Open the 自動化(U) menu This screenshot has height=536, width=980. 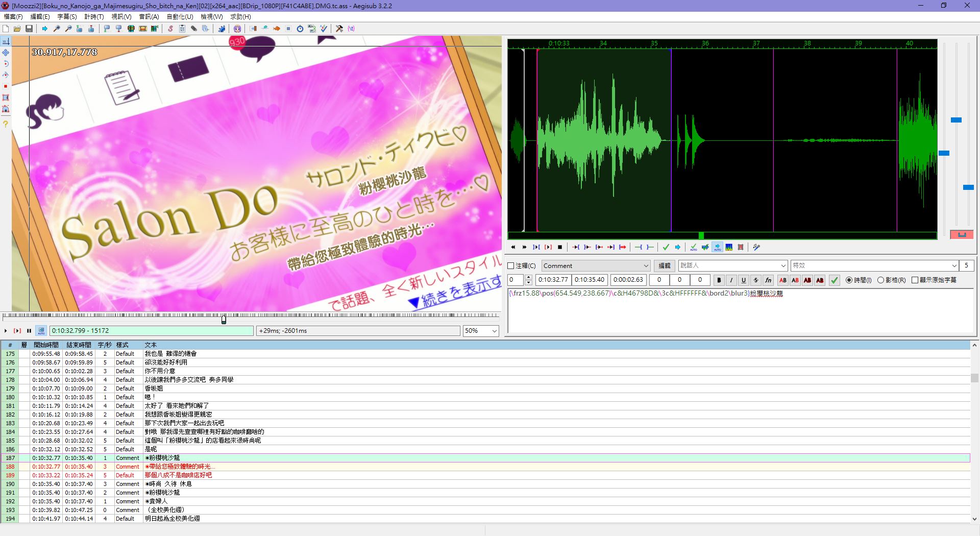180,17
